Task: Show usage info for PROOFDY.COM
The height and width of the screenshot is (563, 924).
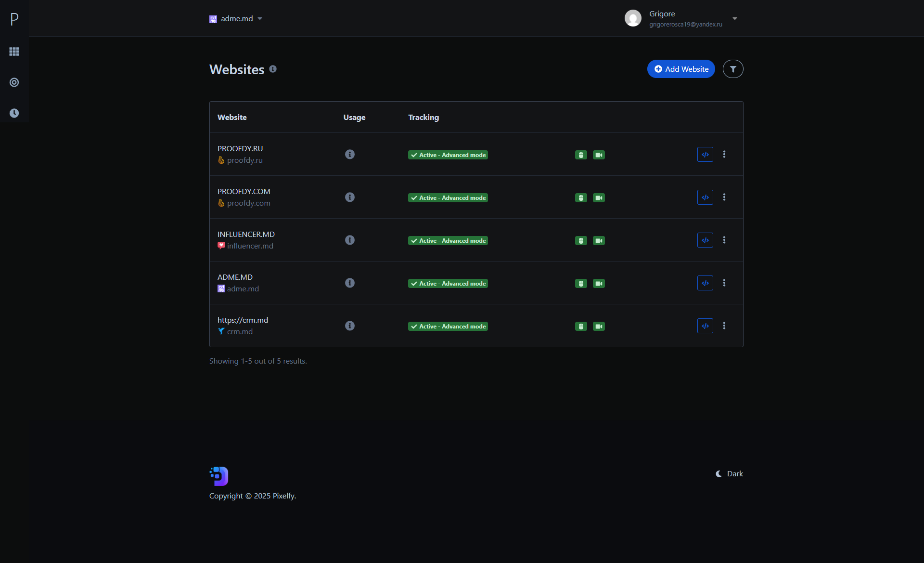Action: pyautogui.click(x=350, y=197)
